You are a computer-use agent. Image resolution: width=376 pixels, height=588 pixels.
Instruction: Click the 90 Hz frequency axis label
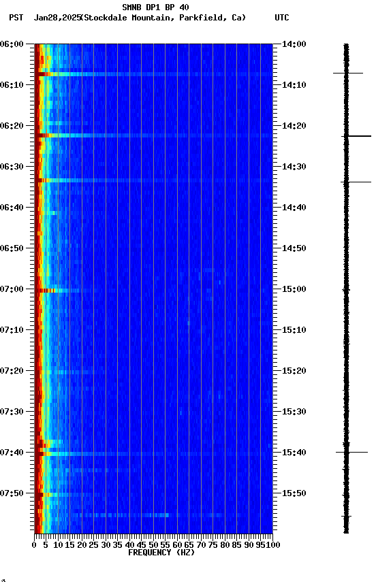tap(249, 545)
